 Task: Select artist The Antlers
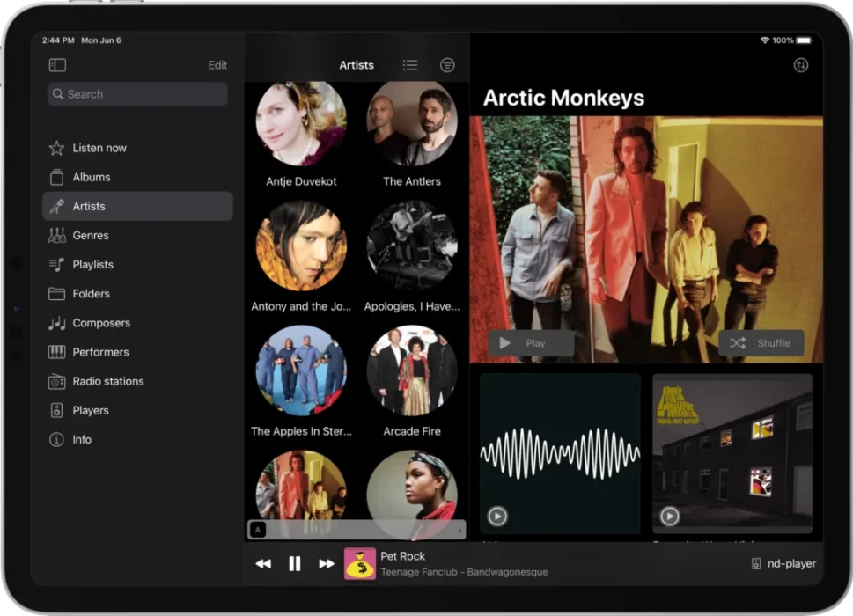click(412, 135)
